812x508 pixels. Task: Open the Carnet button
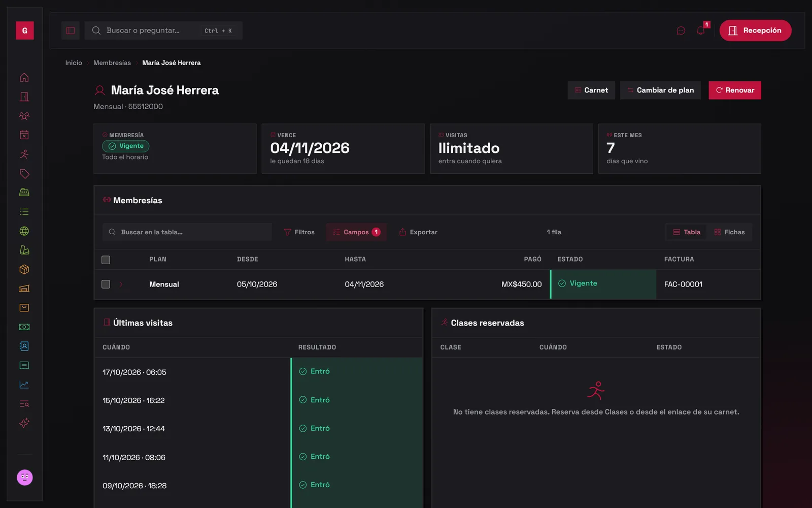[x=591, y=90]
